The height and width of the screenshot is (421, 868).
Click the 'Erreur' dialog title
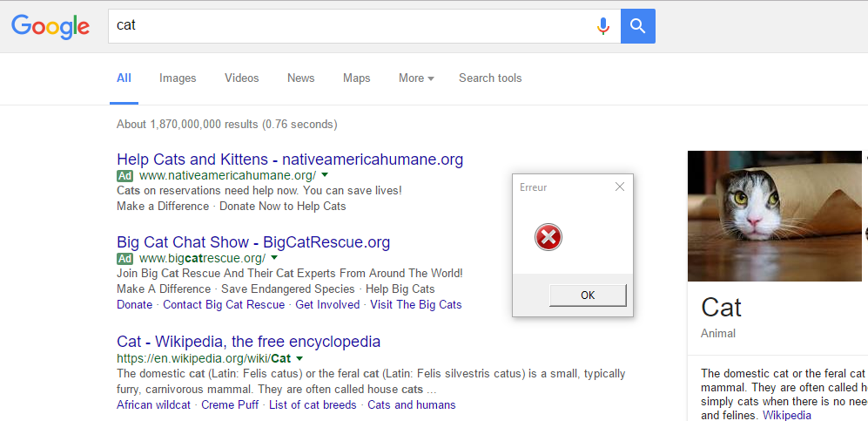pyautogui.click(x=533, y=187)
